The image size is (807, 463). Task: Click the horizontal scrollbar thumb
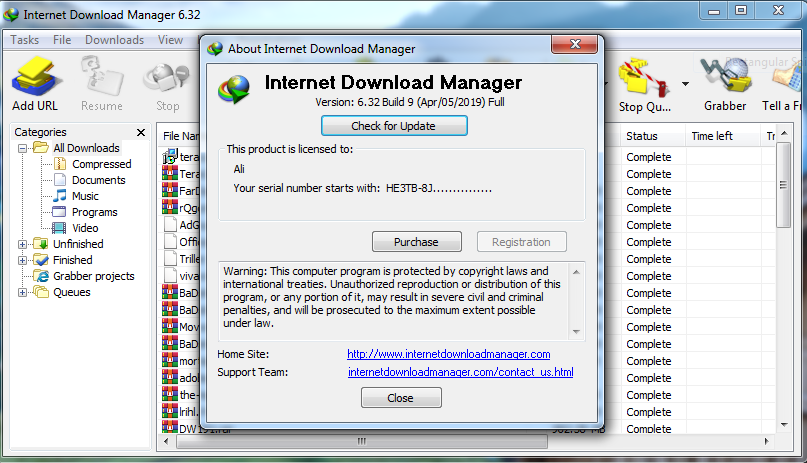point(362,441)
